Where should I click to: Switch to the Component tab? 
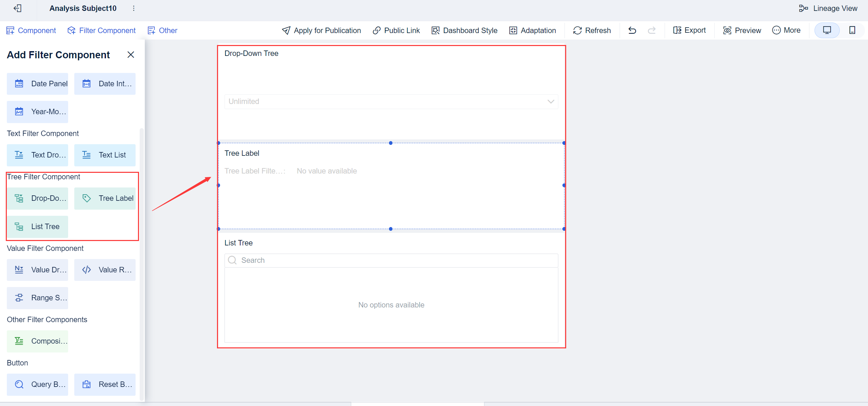[31, 30]
